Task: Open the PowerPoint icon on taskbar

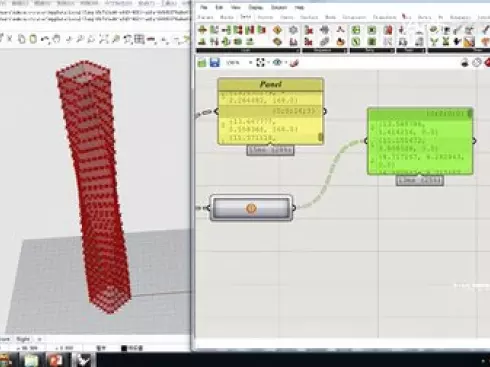Action: 56,360
